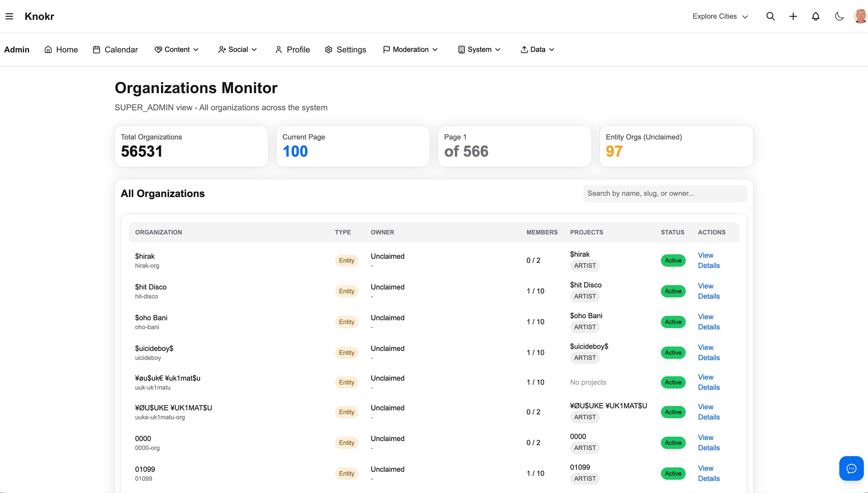Open the Content dropdown menu

177,50
